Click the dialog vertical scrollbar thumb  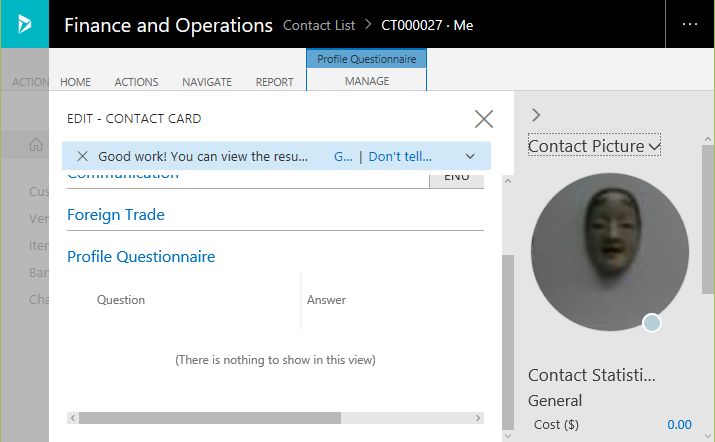pyautogui.click(x=508, y=342)
